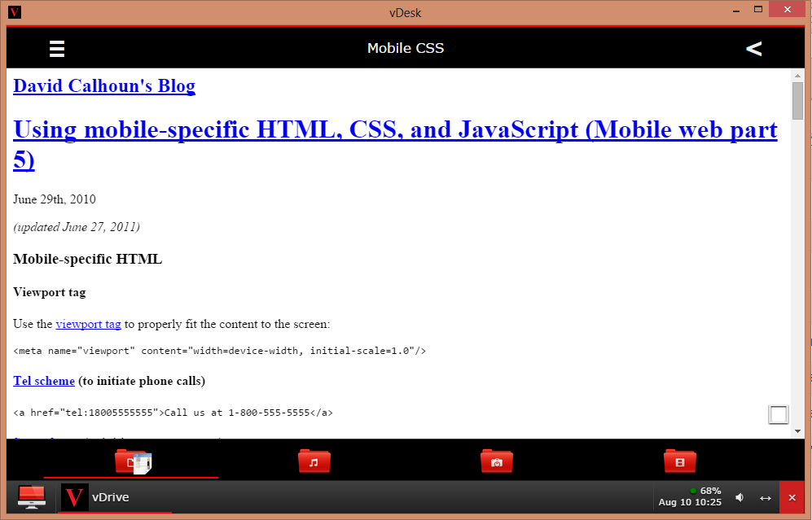Click the scrollbar up arrow
The height and width of the screenshot is (520, 812).
click(797, 75)
